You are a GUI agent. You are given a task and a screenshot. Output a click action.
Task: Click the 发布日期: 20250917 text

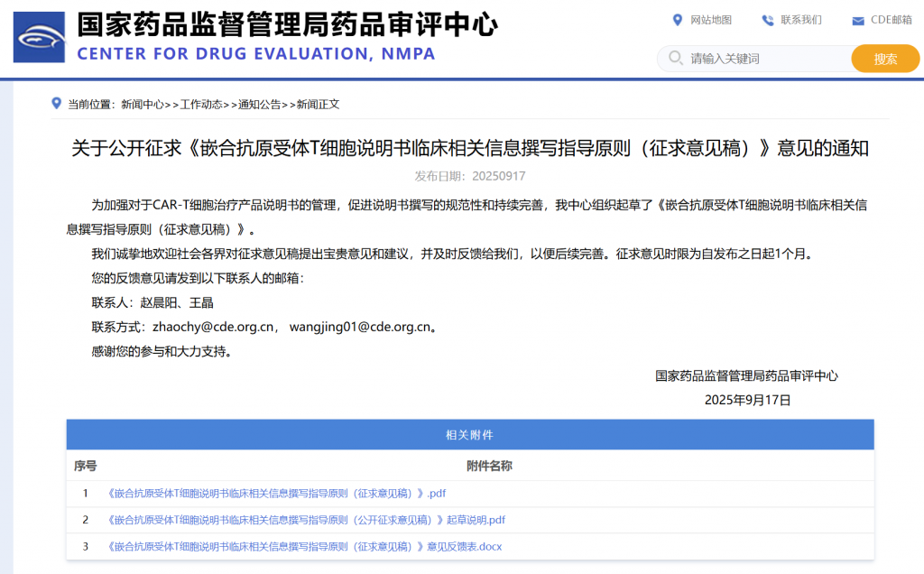pos(469,176)
